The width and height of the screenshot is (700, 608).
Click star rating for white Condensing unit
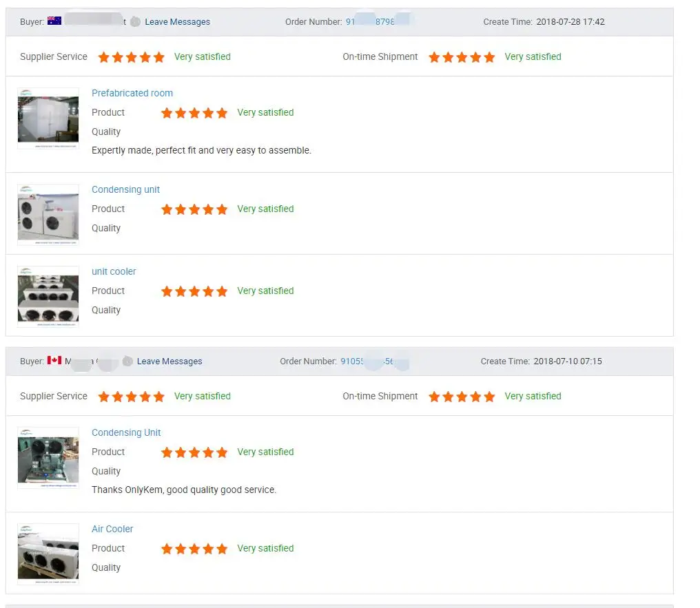coord(194,209)
